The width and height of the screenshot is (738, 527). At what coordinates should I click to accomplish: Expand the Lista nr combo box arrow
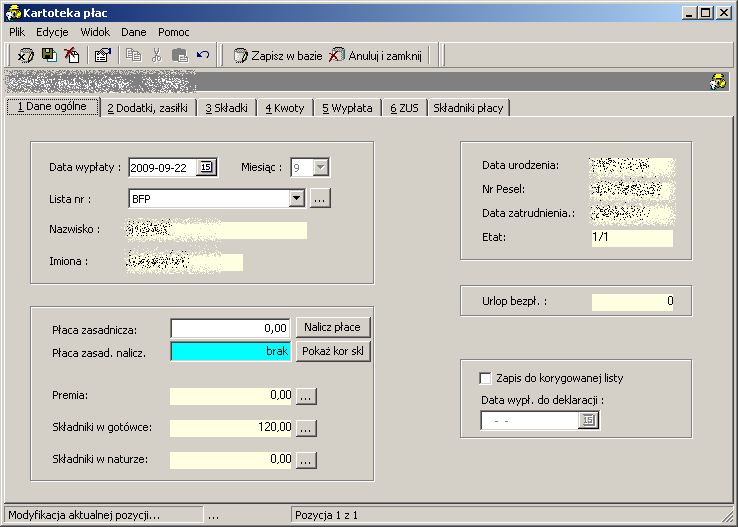[x=297, y=198]
